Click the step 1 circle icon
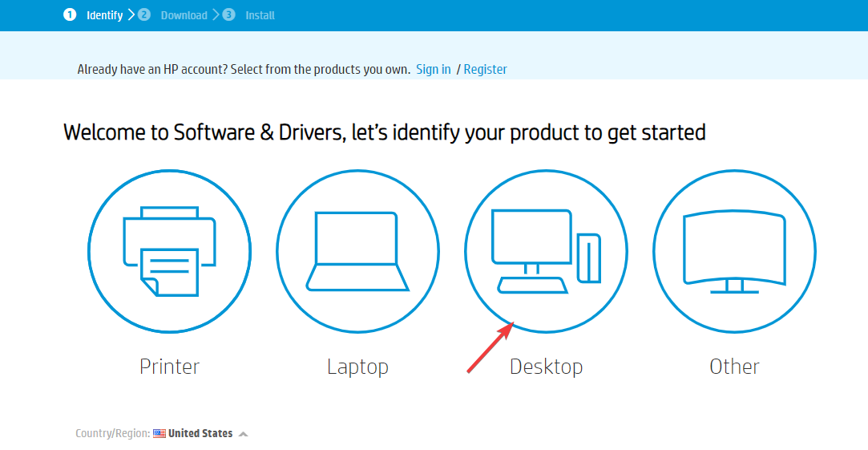Screen dimensions: 868x450 coord(70,15)
